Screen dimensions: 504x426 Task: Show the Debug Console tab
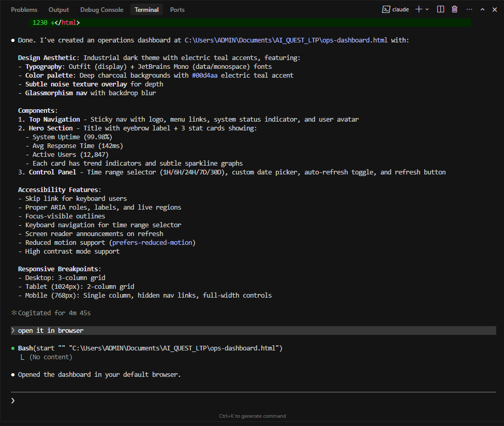101,10
